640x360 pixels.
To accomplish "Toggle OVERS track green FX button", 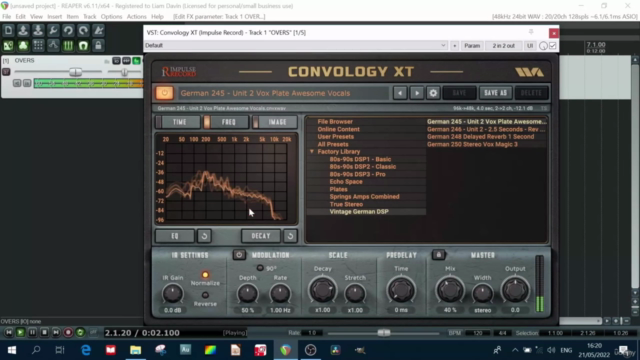I will (x=136, y=61).
